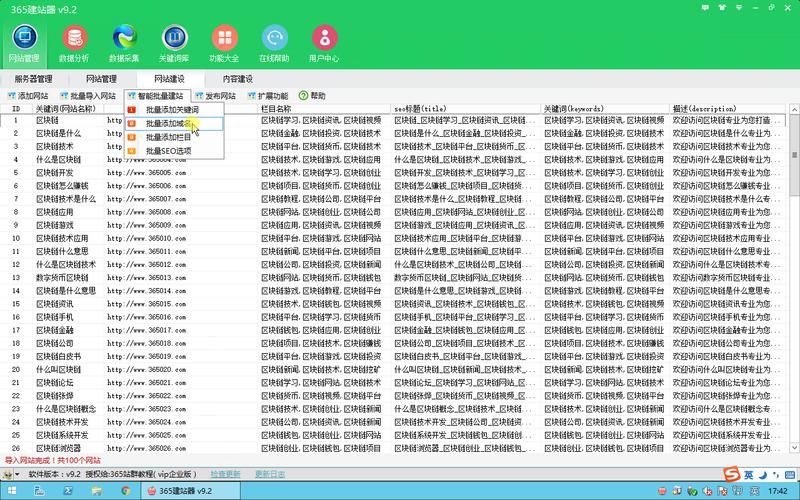Screen dimensions: 800x500
Task: Select row 10 keyword 区块链技术应用
Action: pos(62,238)
